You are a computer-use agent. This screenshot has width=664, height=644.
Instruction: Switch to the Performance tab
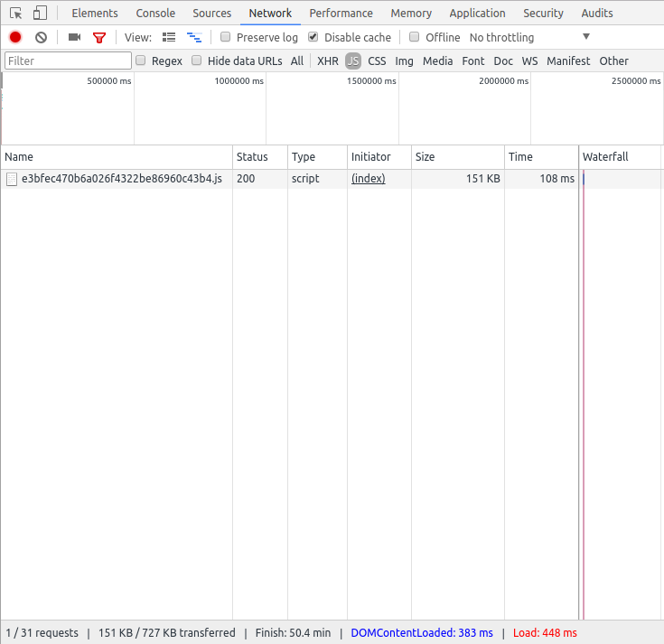[x=341, y=14]
